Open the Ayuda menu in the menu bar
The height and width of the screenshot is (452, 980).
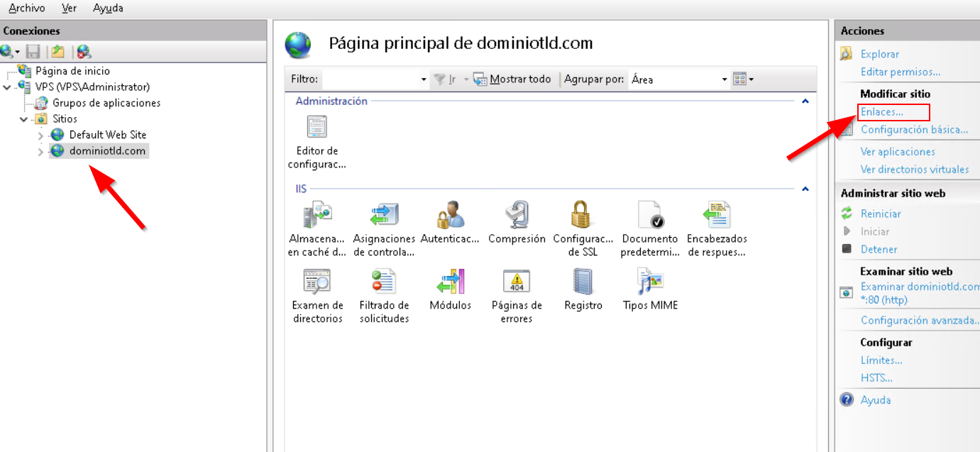tap(108, 9)
